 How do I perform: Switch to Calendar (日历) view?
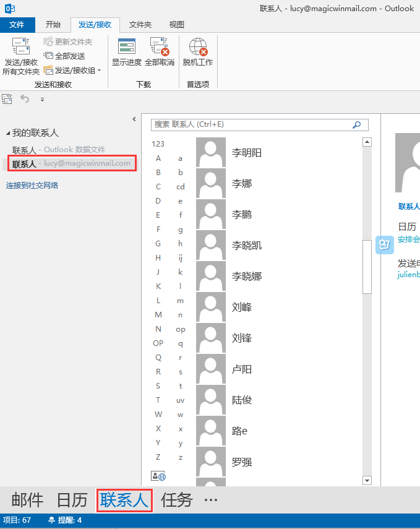coord(72,500)
